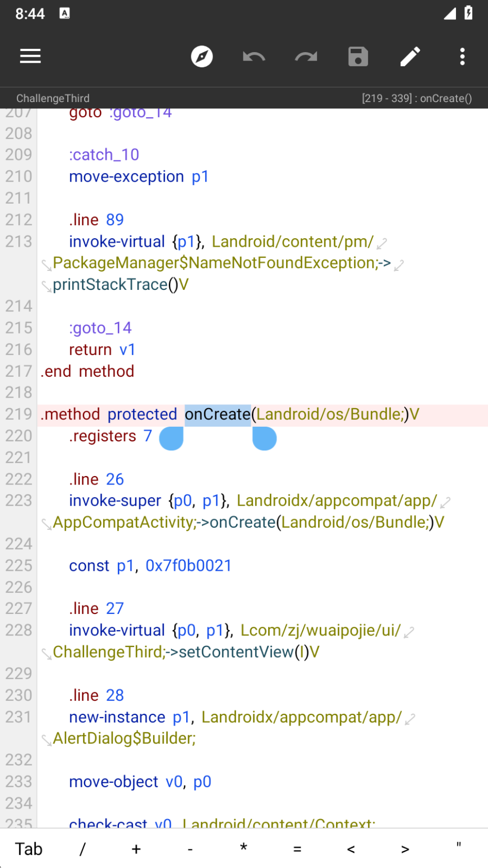Redo the previous edit
488x868 pixels.
pos(306,56)
